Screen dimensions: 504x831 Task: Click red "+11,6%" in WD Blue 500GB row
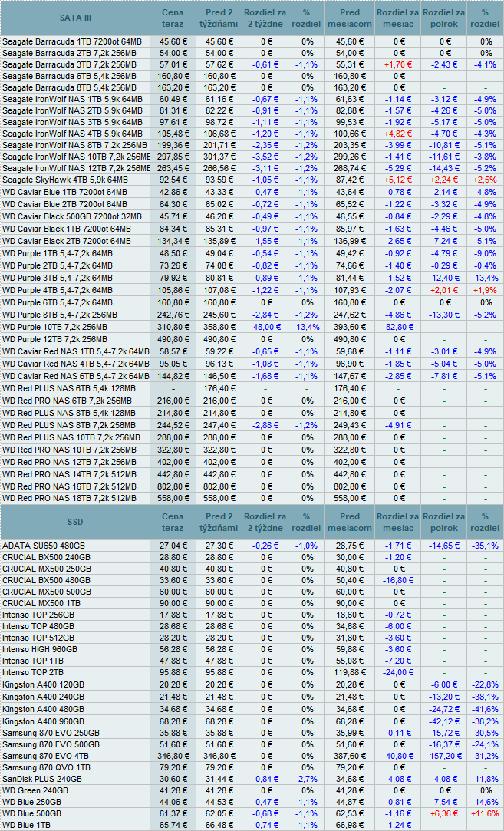point(486,813)
